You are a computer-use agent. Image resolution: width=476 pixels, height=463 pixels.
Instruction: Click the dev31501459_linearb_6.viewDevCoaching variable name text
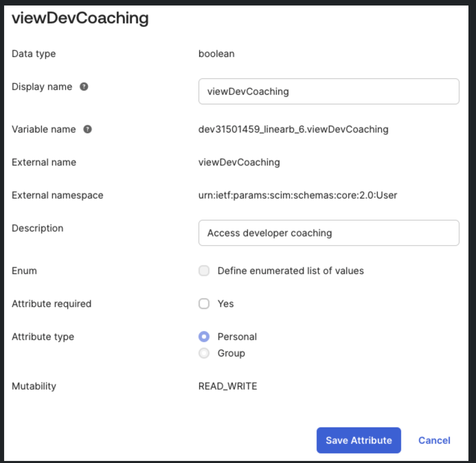point(293,129)
